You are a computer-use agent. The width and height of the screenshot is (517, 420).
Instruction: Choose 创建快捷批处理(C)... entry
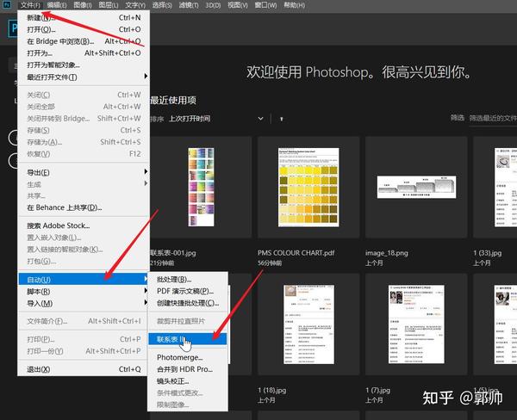click(187, 303)
